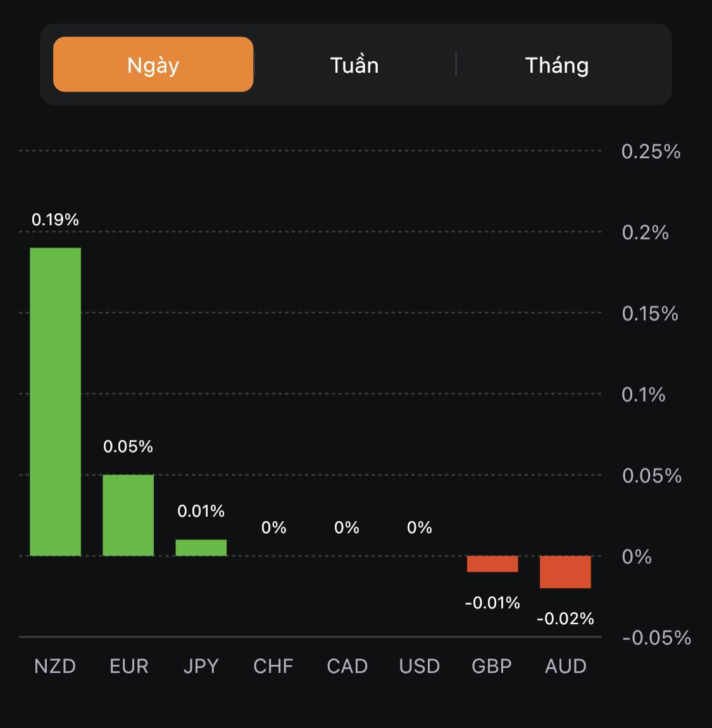Tap the JPY currency label
The image size is (712, 728).
(x=201, y=666)
